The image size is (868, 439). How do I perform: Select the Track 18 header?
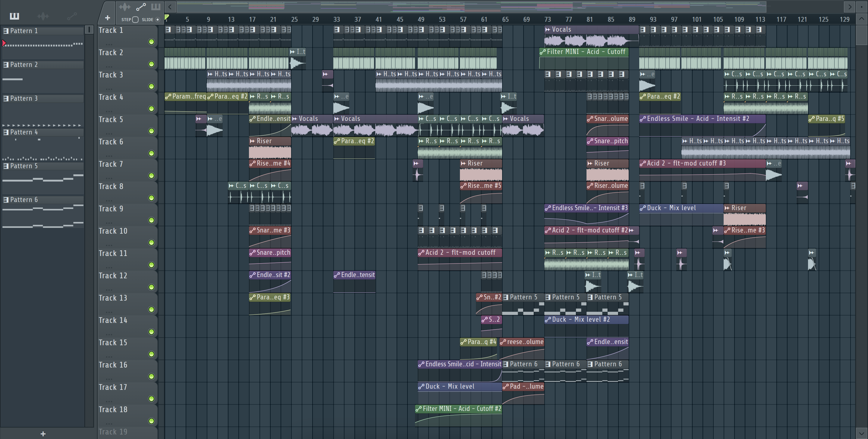pyautogui.click(x=127, y=415)
